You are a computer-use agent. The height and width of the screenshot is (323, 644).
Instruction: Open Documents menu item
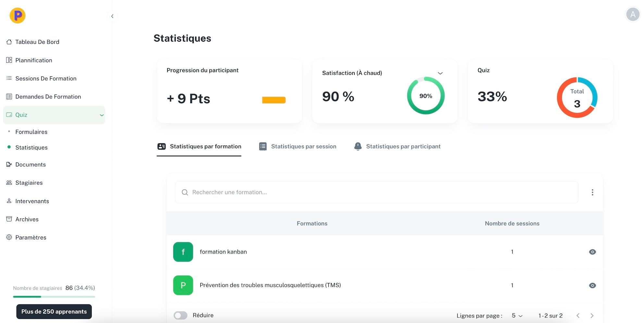coord(31,164)
